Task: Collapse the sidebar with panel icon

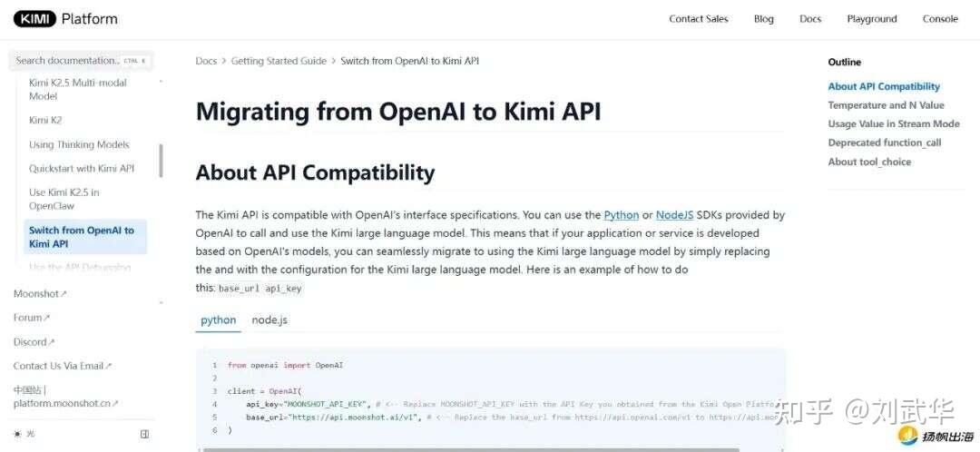Action: 144,433
